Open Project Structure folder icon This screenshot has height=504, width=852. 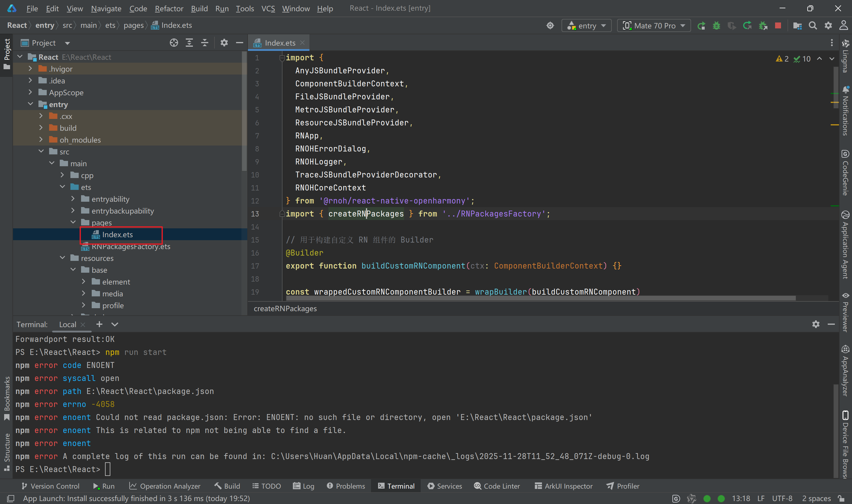pyautogui.click(x=797, y=26)
